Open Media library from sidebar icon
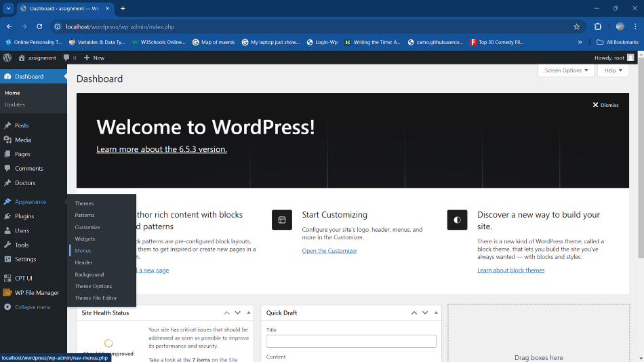This screenshot has width=644, height=362. 7,140
